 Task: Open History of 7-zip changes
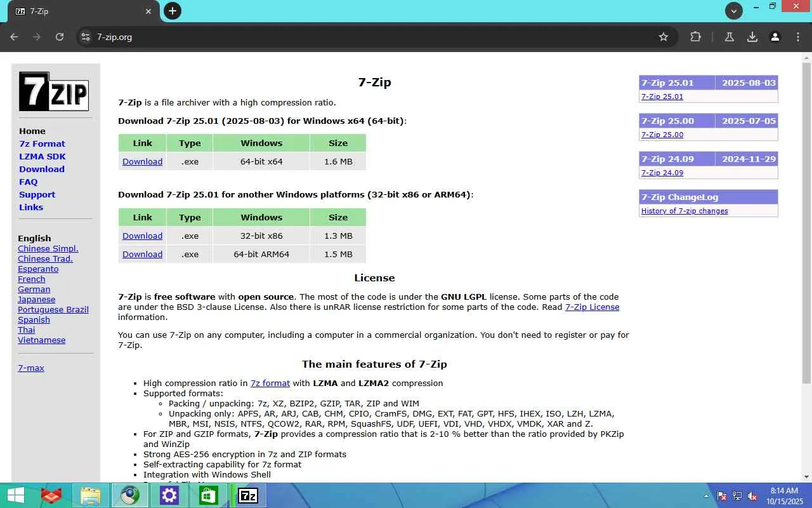tap(684, 211)
